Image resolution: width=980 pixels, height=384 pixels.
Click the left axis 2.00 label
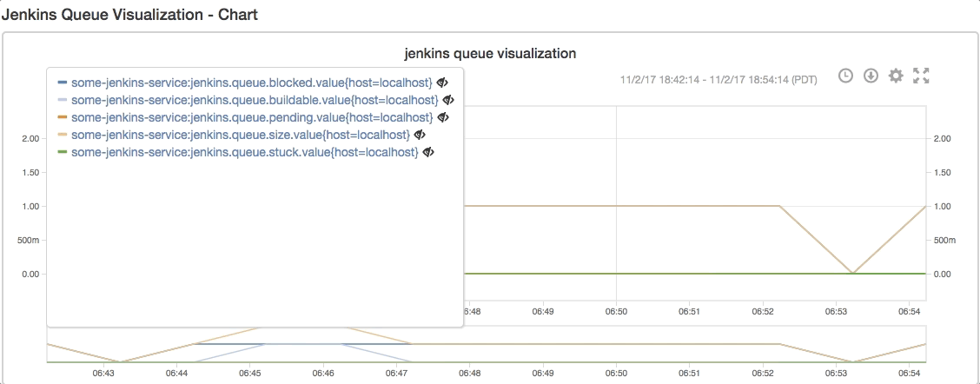30,138
